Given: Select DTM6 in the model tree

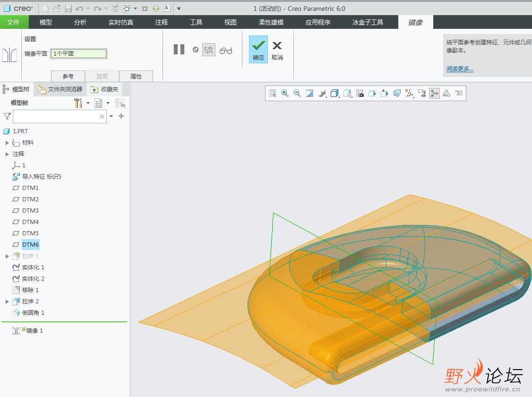Looking at the screenshot, I should tap(30, 245).
